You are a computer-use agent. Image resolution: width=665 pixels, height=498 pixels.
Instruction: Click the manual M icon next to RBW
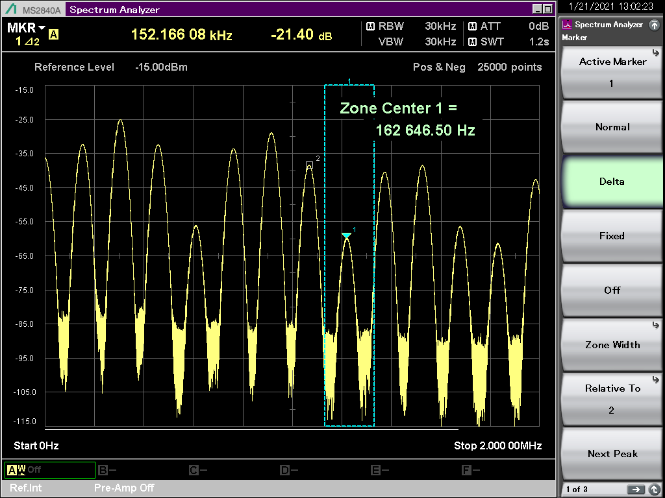point(370,27)
